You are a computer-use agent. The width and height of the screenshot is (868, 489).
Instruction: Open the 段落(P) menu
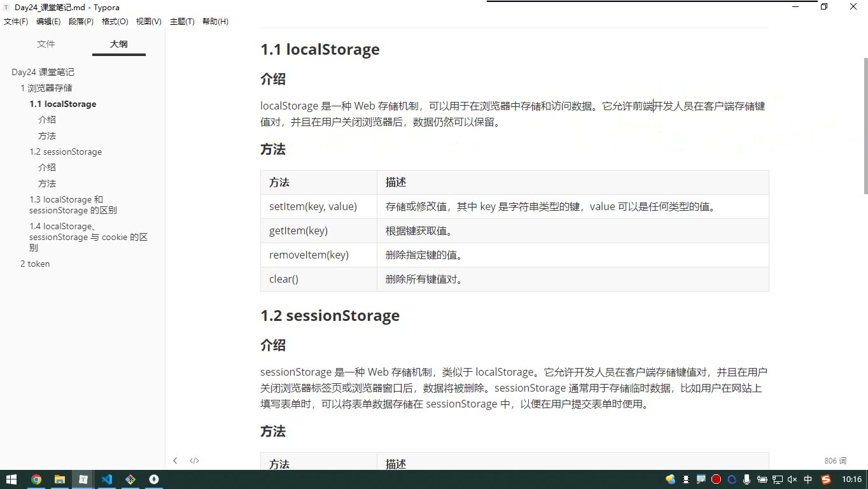coord(81,22)
